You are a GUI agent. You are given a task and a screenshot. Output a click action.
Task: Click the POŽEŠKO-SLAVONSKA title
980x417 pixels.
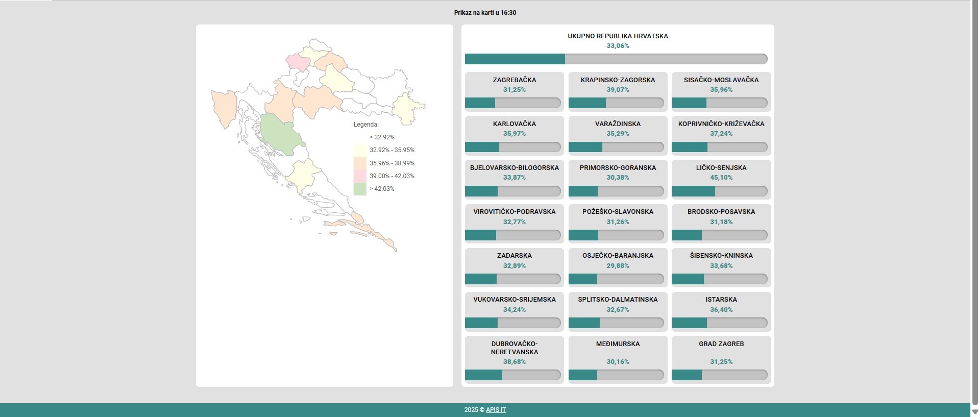point(618,212)
